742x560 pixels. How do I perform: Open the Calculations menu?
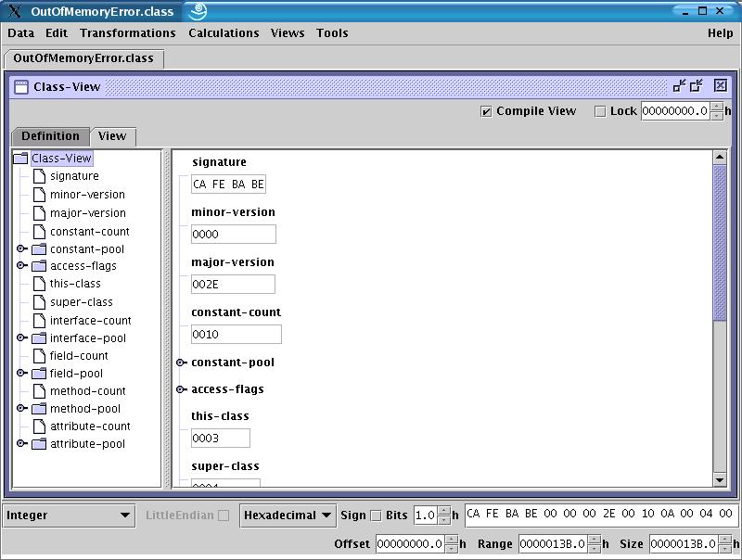[x=224, y=33]
